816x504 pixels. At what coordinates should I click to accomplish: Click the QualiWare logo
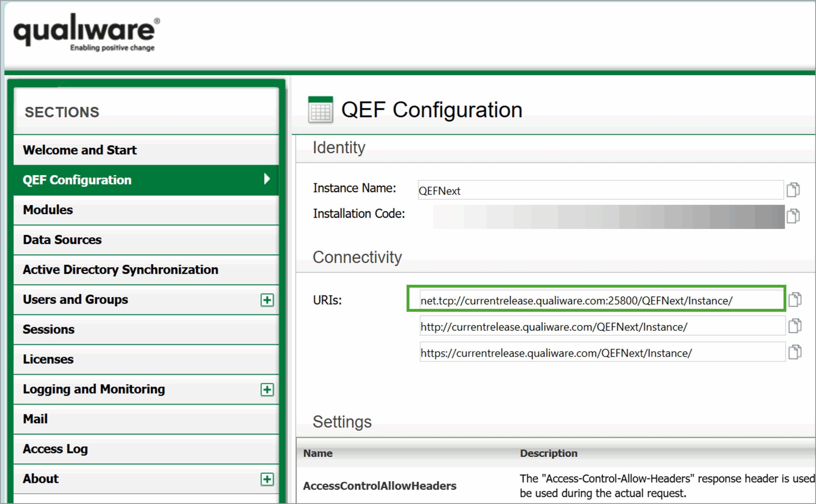pos(87,32)
